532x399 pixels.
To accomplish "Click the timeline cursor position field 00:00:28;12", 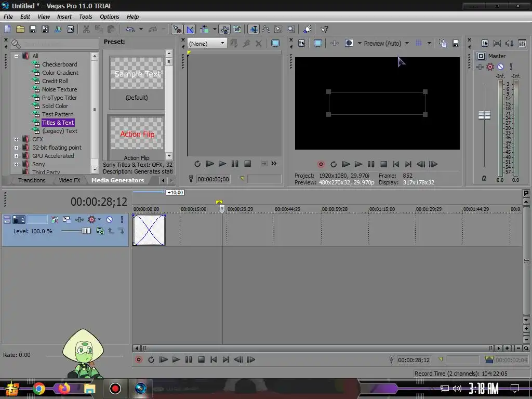I will pos(414,360).
